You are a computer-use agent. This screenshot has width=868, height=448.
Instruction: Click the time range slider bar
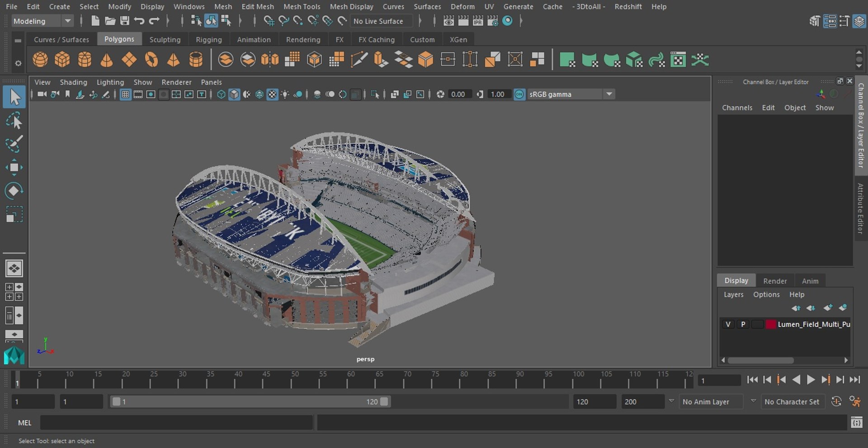pyautogui.click(x=250, y=402)
